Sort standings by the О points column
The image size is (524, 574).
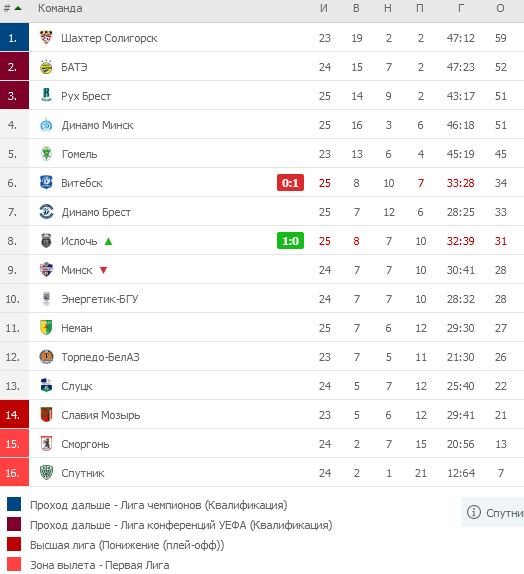click(500, 8)
